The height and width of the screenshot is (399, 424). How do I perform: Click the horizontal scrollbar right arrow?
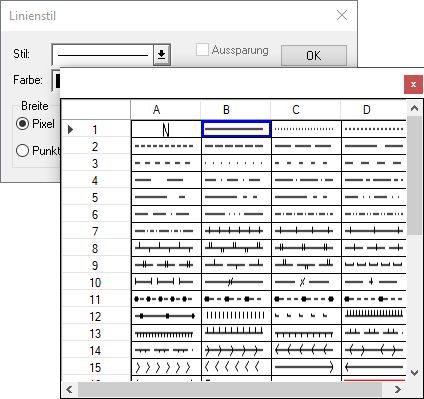tap(397, 389)
